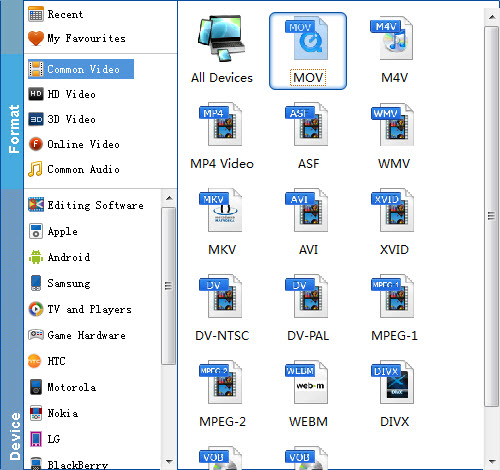
Task: Click the orange HTC logo icon
Action: 34,361
